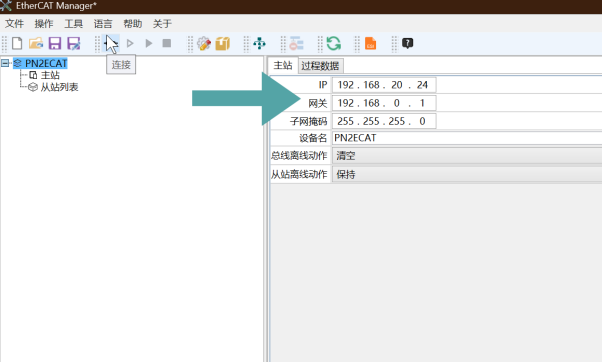Click the teal network topology icon
This screenshot has width=602, height=362.
point(260,43)
